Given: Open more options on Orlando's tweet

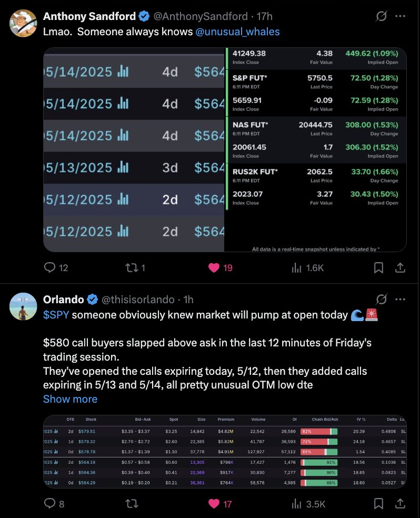Looking at the screenshot, I should [x=400, y=300].
